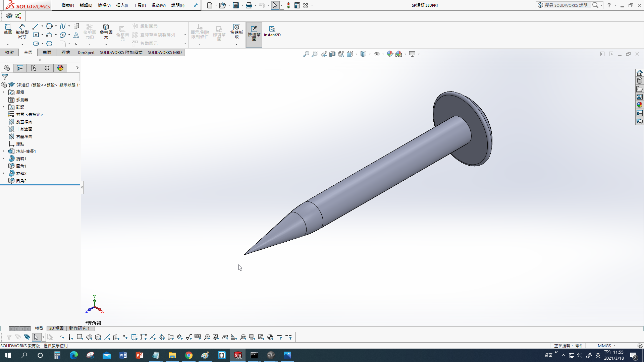644x362 pixels.
Task: Select the Line sketch tool
Action: pos(36,26)
